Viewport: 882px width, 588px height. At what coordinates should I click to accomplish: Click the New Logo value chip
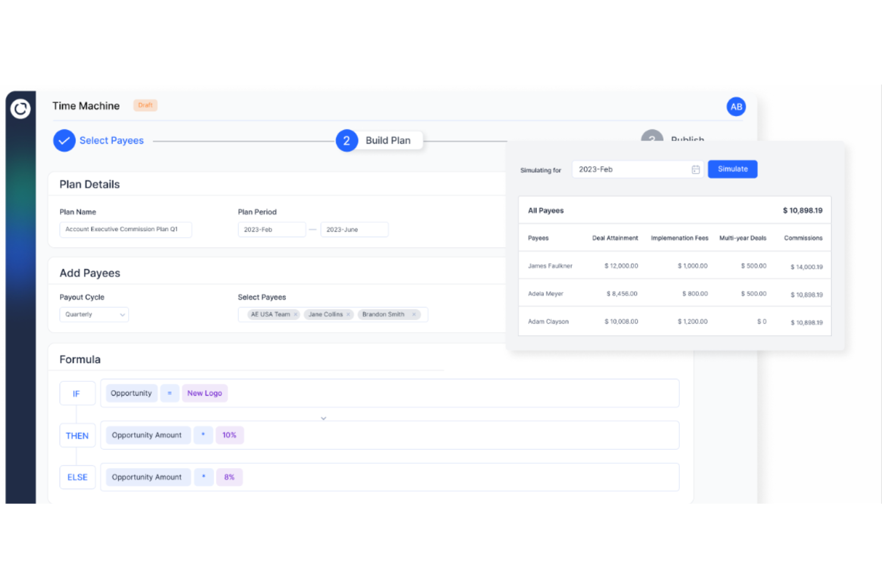(x=204, y=393)
